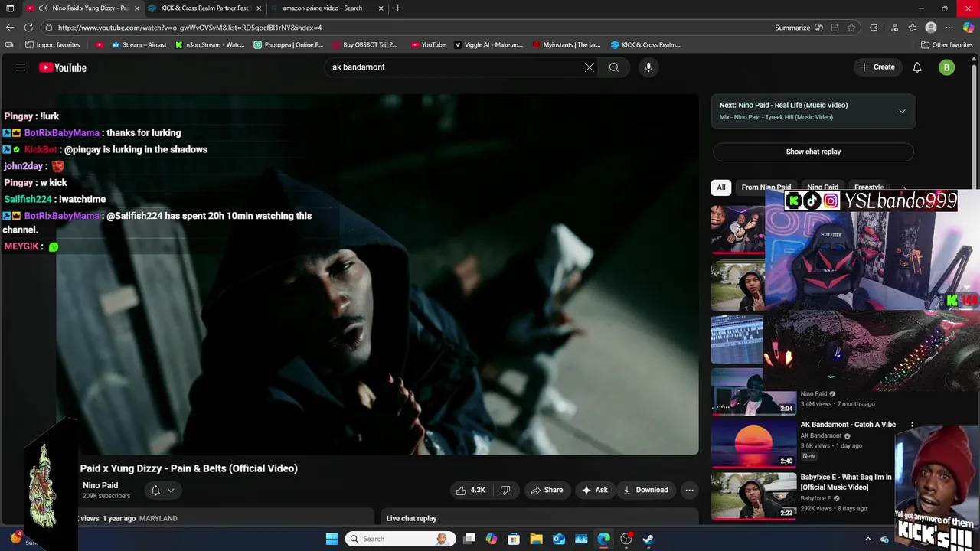This screenshot has height=551, width=980.
Task: Open the Stream – Aircast bookmark
Action: click(x=139, y=45)
